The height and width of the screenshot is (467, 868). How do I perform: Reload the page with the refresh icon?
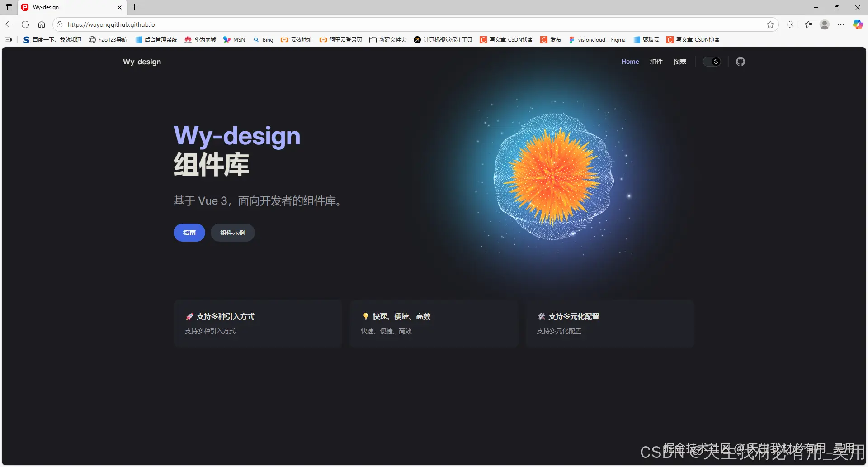25,24
